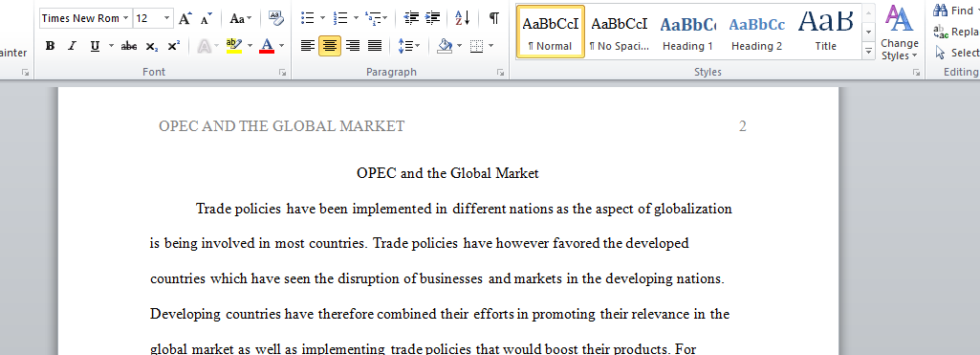
Task: Toggle Center alignment
Action: [330, 46]
